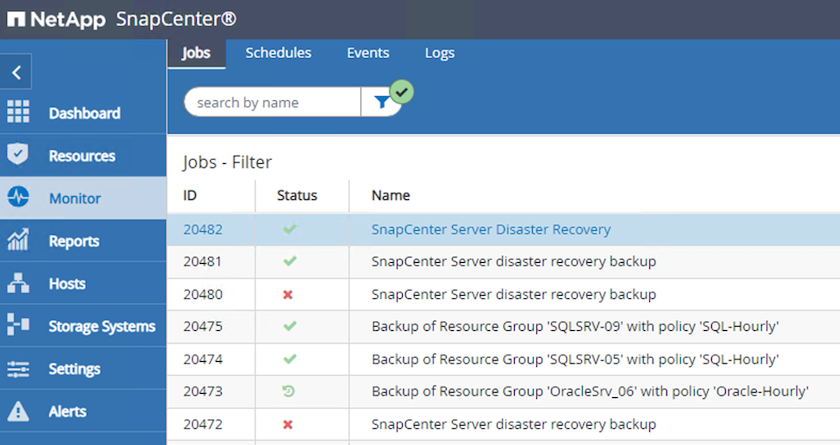Image resolution: width=840 pixels, height=445 pixels.
Task: Select job ID 20475 cell
Action: click(202, 326)
